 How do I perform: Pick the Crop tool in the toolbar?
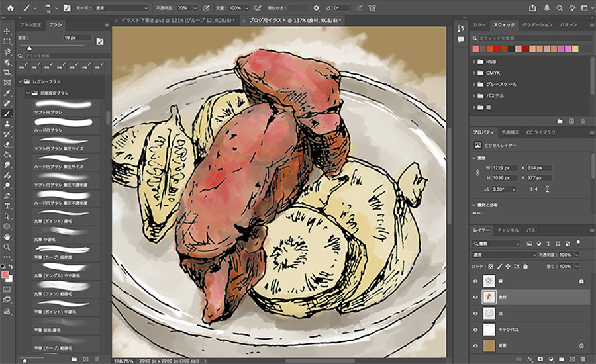coord(7,72)
